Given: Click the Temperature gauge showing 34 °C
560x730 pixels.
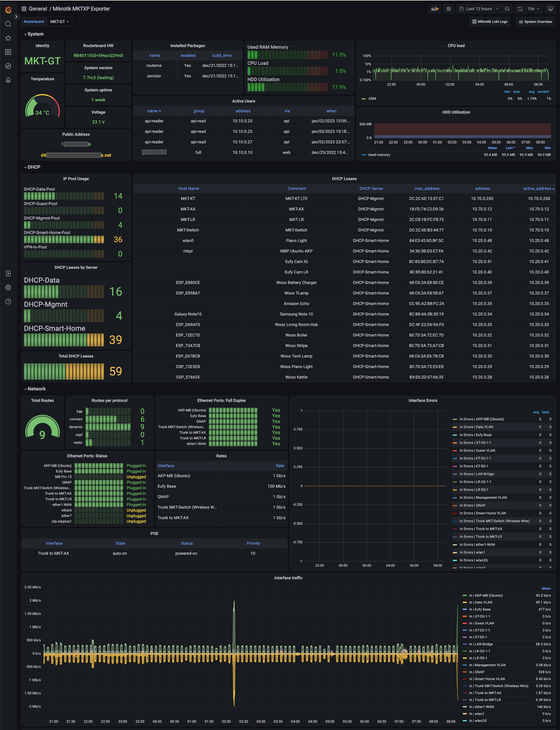Looking at the screenshot, I should 42,106.
